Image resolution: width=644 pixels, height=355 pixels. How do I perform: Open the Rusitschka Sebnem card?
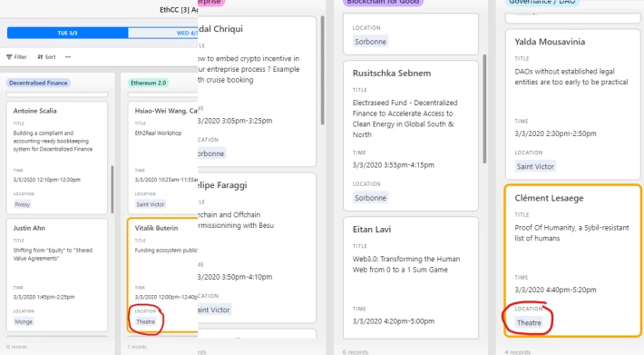411,136
